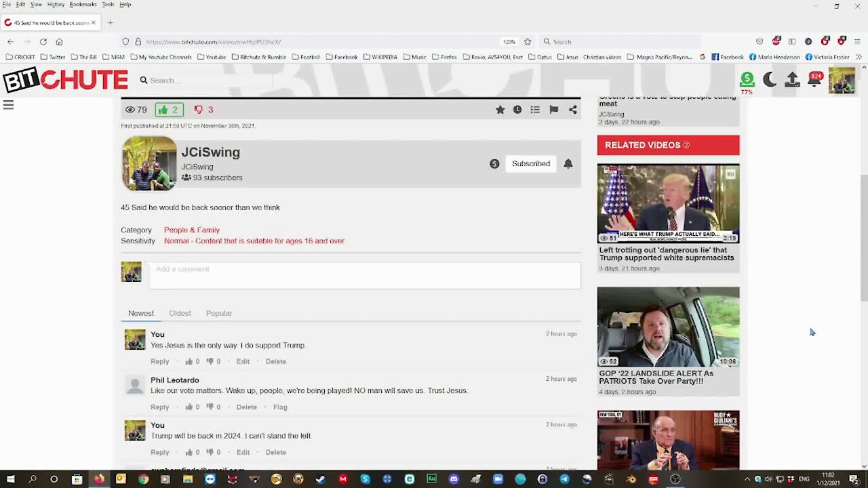The width and height of the screenshot is (868, 488).
Task: Tip JCiSwing via dollar coin icon
Action: click(494, 164)
